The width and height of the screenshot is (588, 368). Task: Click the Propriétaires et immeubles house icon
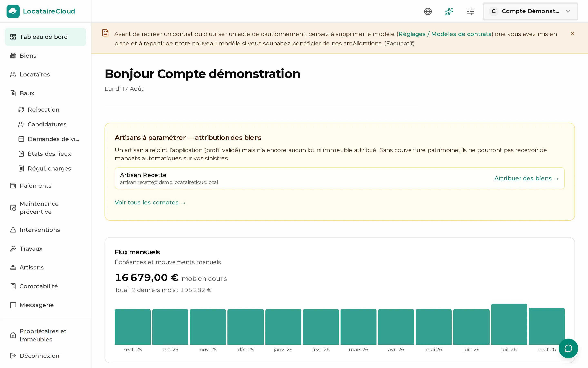click(13, 335)
